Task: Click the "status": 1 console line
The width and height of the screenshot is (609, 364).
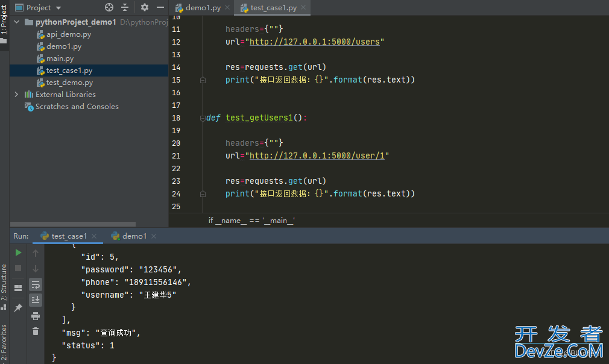Action: click(x=88, y=345)
